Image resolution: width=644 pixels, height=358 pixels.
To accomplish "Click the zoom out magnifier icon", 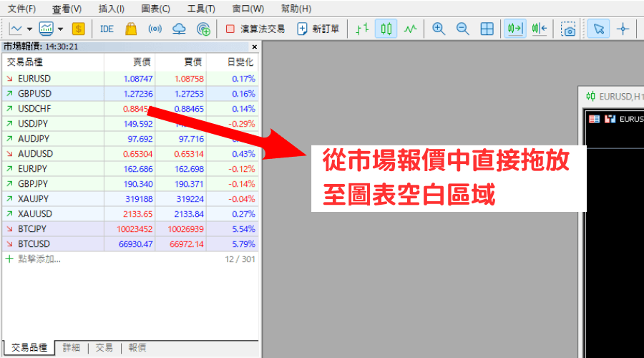I will click(x=462, y=29).
